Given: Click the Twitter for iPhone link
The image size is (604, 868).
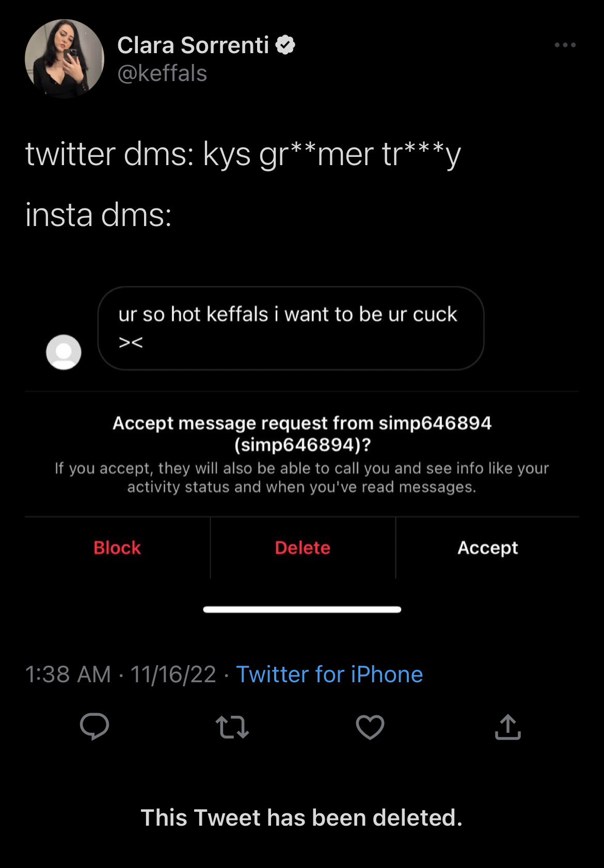Looking at the screenshot, I should [x=329, y=674].
